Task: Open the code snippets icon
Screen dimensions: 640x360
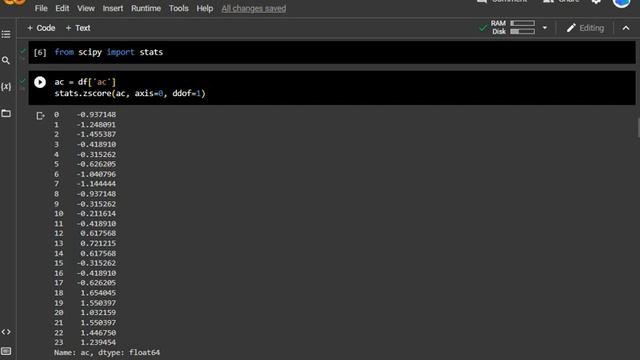Action: click(x=6, y=332)
